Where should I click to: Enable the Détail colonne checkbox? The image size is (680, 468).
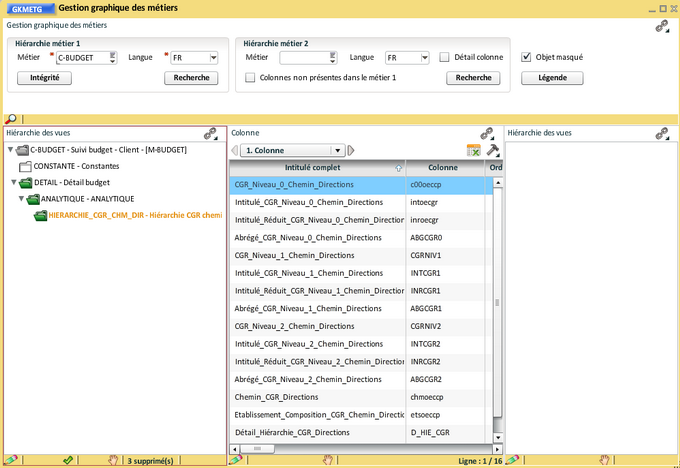pos(444,58)
